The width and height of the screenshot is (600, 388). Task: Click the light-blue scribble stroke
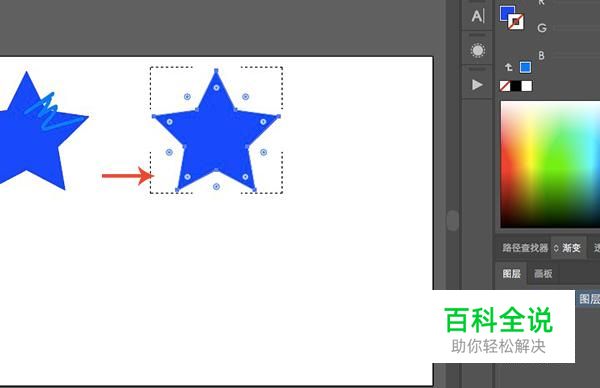[54, 111]
